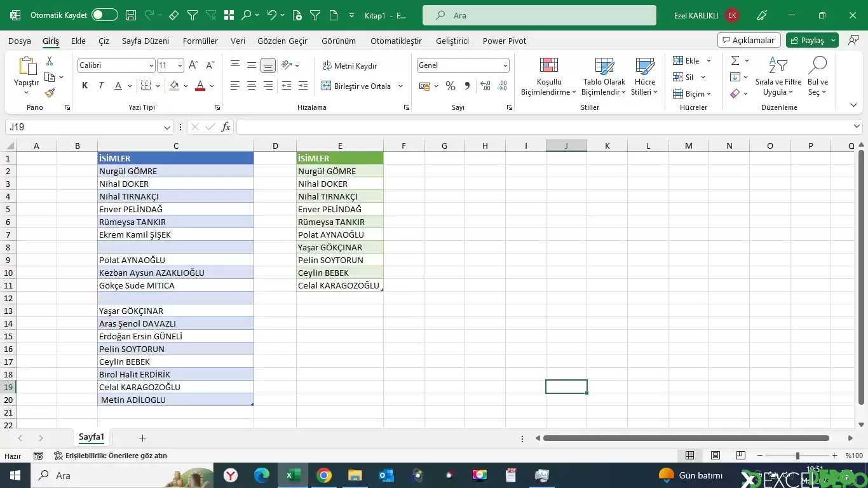868x488 pixels.
Task: Click the add new sheet plus icon
Action: (x=142, y=438)
